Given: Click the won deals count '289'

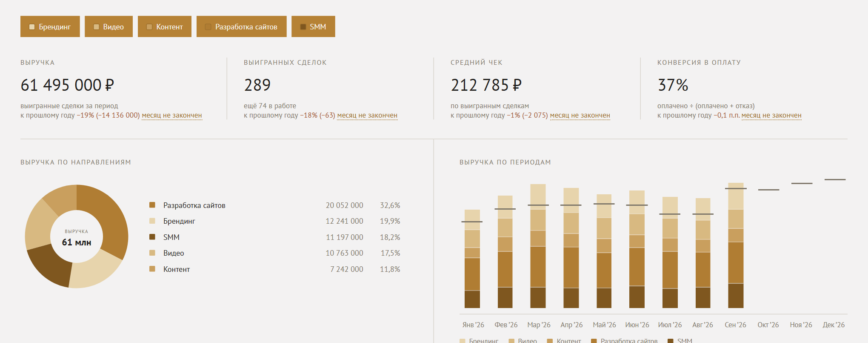Looking at the screenshot, I should [257, 85].
